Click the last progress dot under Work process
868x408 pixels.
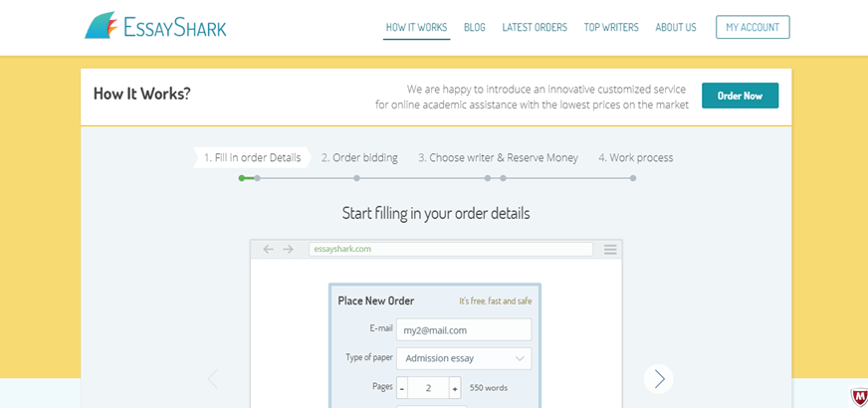[633, 178]
